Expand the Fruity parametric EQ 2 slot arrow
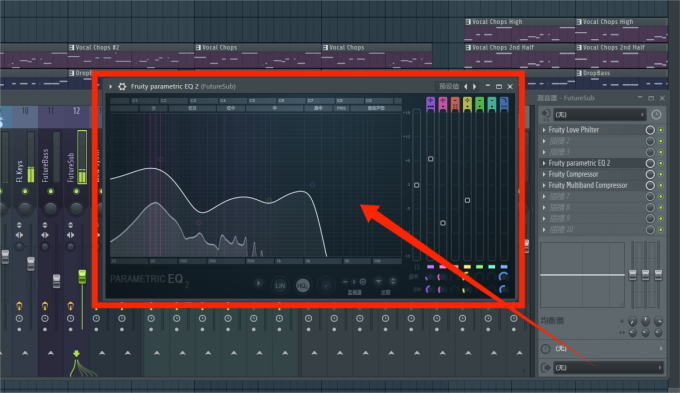Screen dimensions: 680x393 [x=544, y=163]
